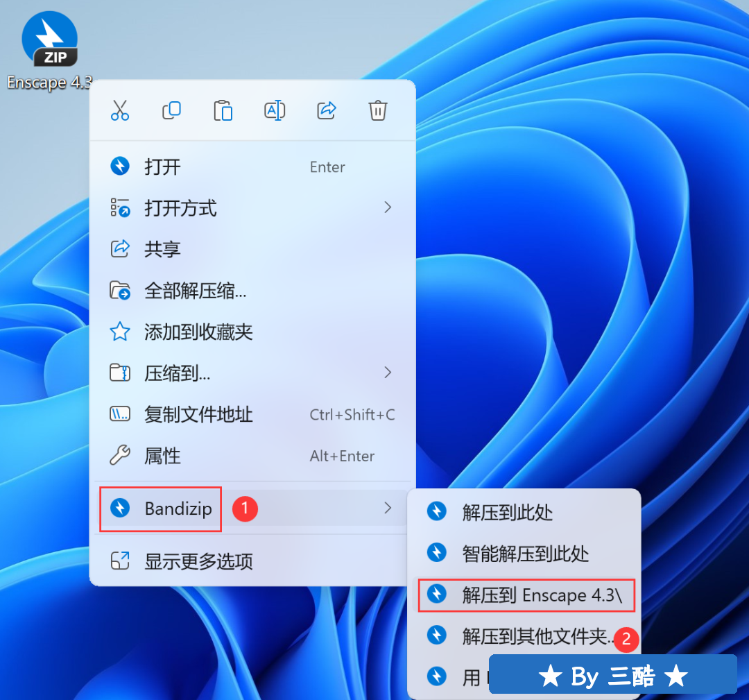Click the open-with icon beside 打开方式
Viewport: 749px width, 700px height.
point(120,208)
